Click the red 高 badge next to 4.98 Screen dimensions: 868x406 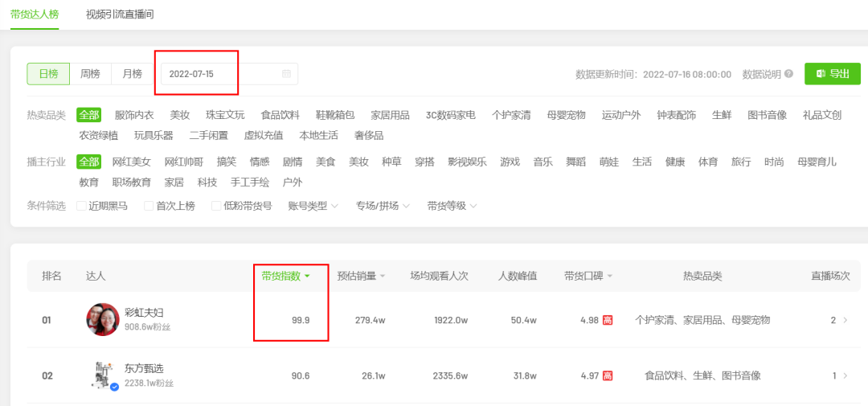(x=608, y=320)
